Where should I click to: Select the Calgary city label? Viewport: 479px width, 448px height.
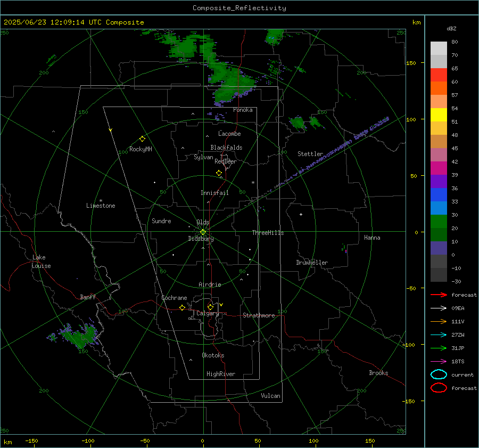(x=208, y=313)
